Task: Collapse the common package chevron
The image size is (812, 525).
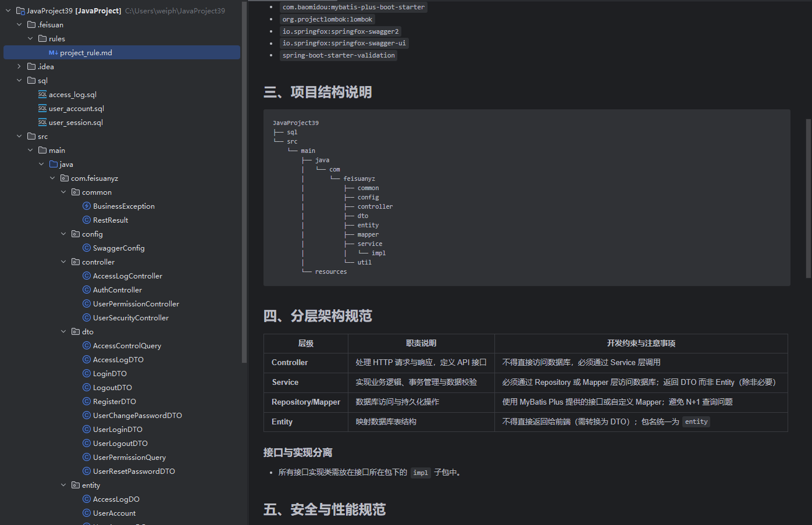Action: (63, 192)
